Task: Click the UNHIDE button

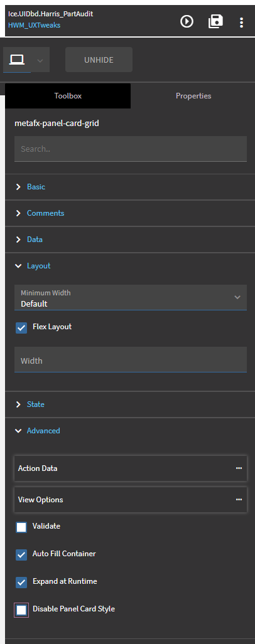Action: pos(99,60)
